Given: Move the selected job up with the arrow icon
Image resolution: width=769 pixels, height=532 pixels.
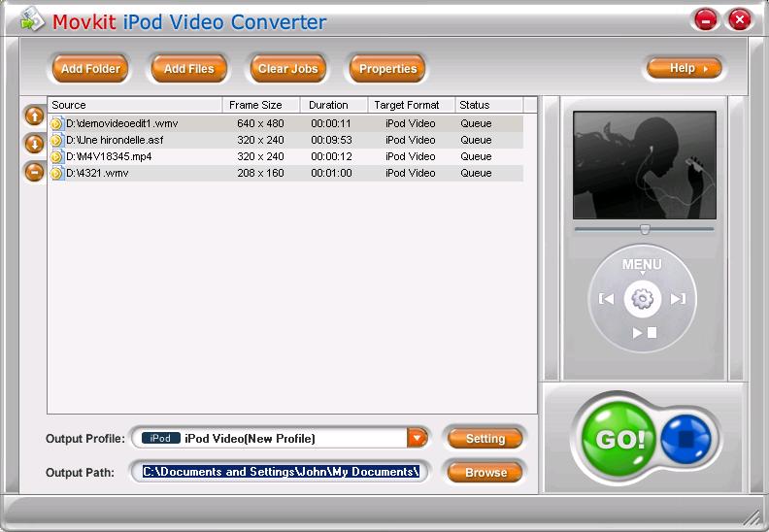Looking at the screenshot, I should pos(34,116).
